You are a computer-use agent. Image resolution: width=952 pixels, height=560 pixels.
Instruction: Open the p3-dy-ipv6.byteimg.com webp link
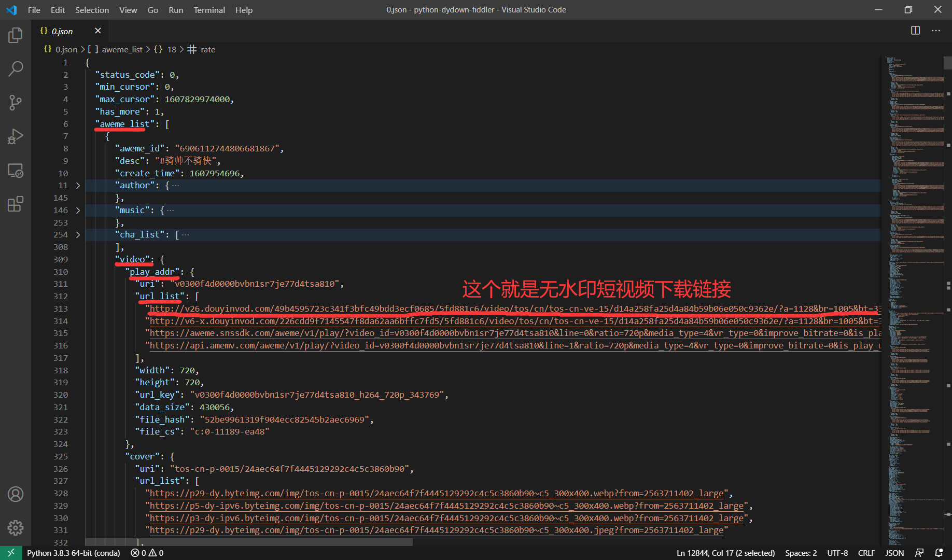pyautogui.click(x=446, y=519)
